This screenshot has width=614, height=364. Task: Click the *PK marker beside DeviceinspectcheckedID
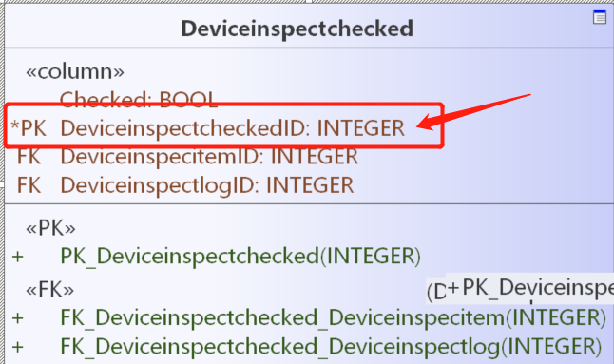coord(29,128)
